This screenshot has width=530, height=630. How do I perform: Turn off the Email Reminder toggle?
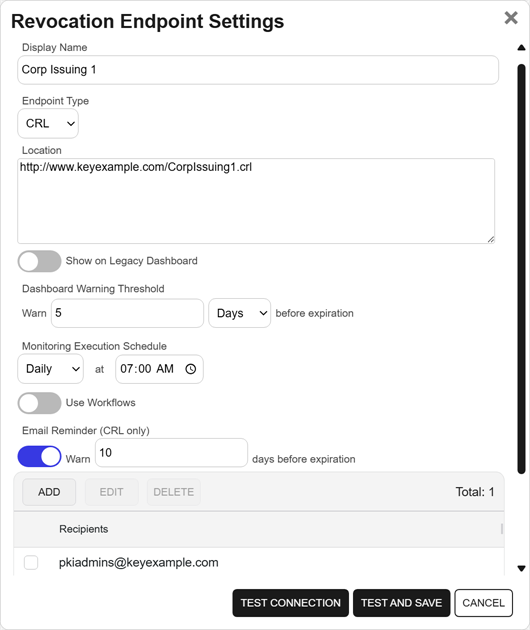[39, 456]
